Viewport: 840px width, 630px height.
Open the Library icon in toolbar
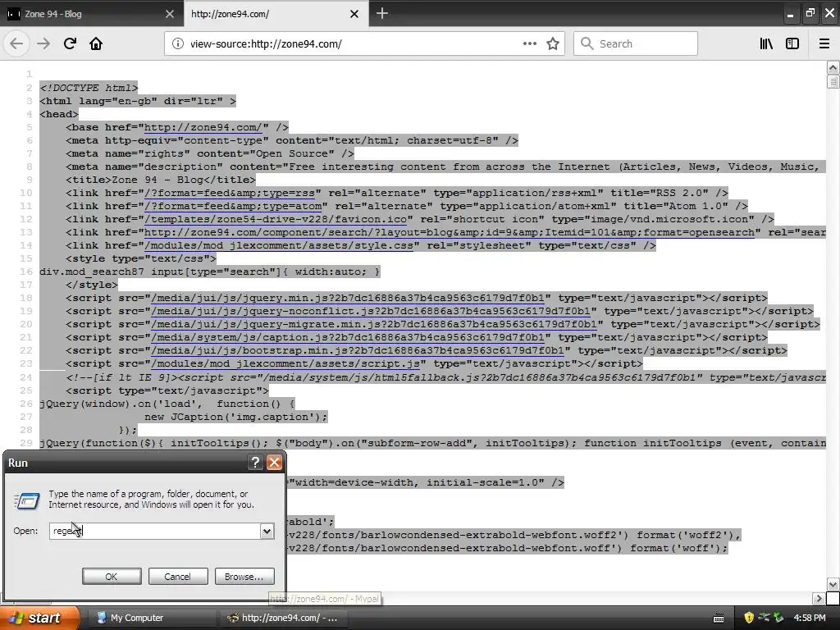point(766,43)
